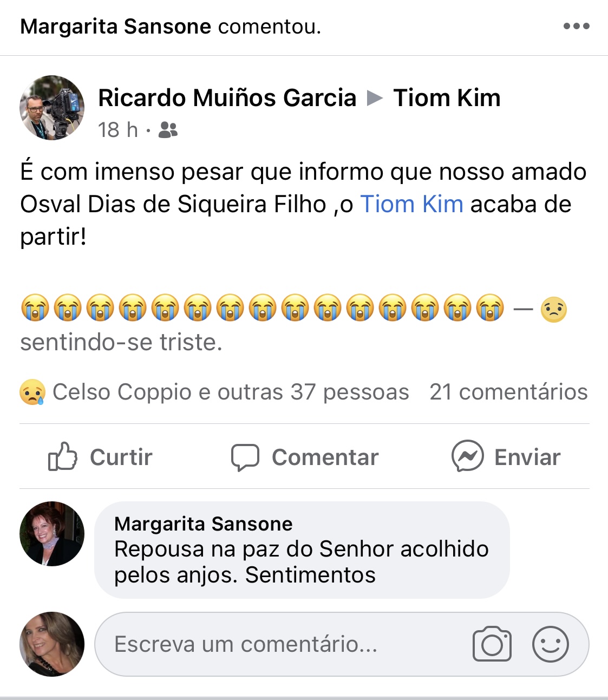Open Ricardo Muiños Garcia's profile picture
This screenshot has height=700, width=608.
point(52,108)
